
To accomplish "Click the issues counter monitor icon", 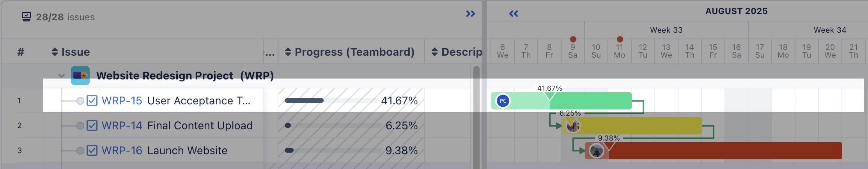I will click(26, 17).
